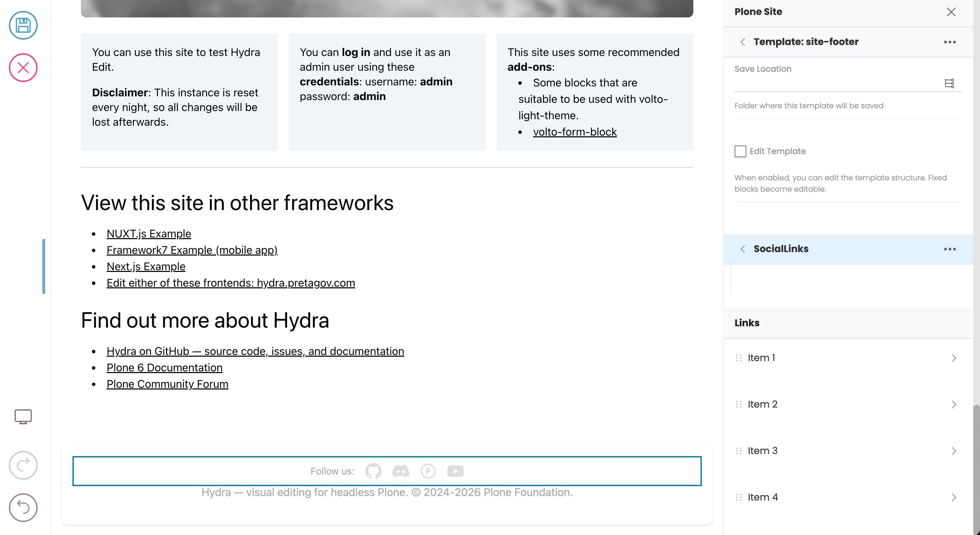The image size is (980, 535).
Task: Go back from the SocialLinks panel
Action: pos(743,249)
